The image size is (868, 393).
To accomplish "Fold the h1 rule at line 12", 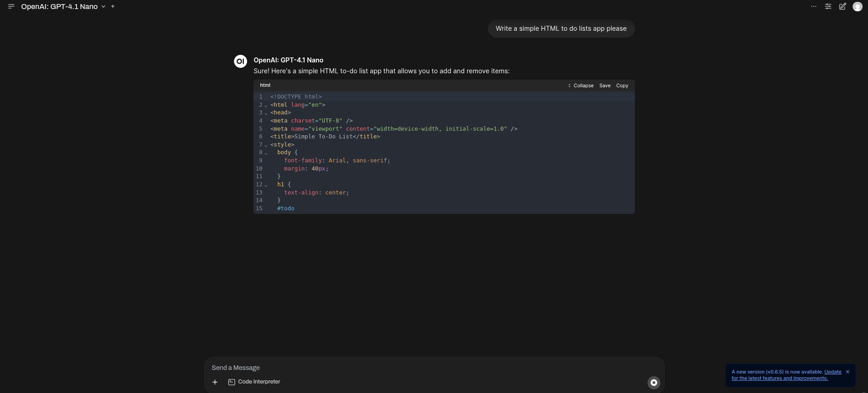I will [266, 185].
